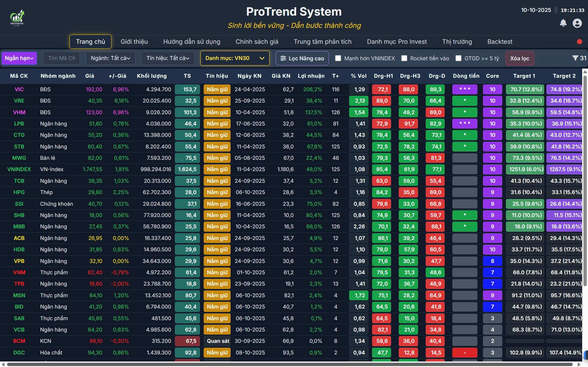
Task: Open notifications via the bell icon
Action: pos(563,23)
